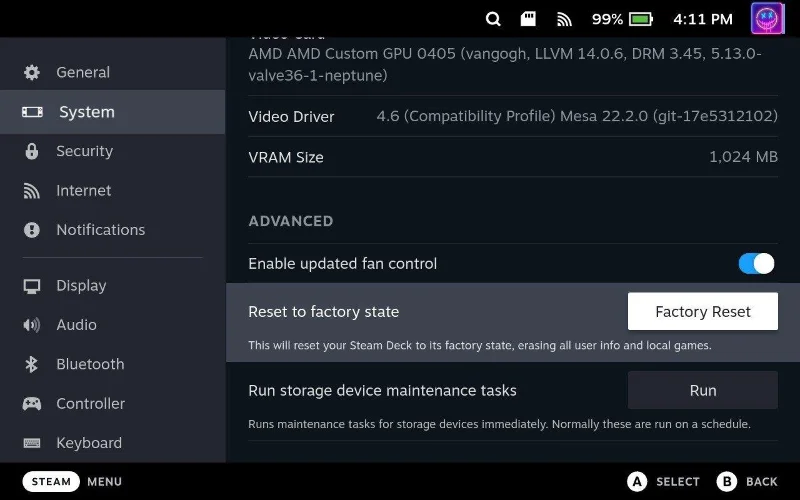Click the Bluetooth symbol icon

click(32, 365)
